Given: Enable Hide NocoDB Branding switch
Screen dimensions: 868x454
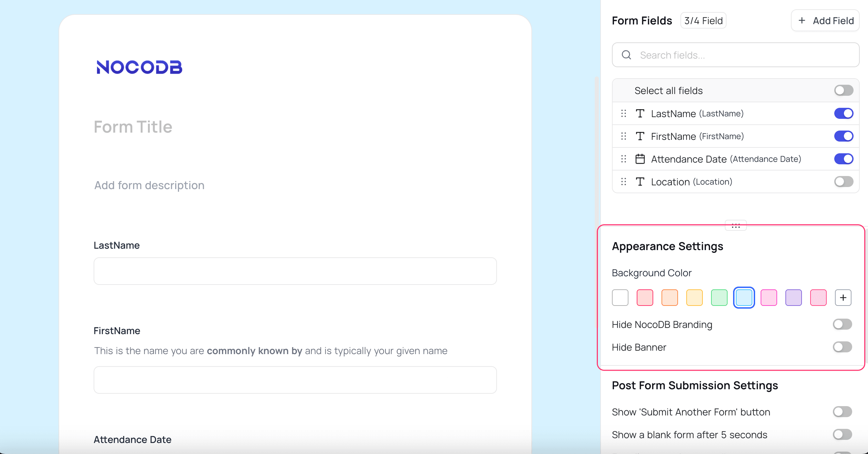Looking at the screenshot, I should tap(842, 324).
